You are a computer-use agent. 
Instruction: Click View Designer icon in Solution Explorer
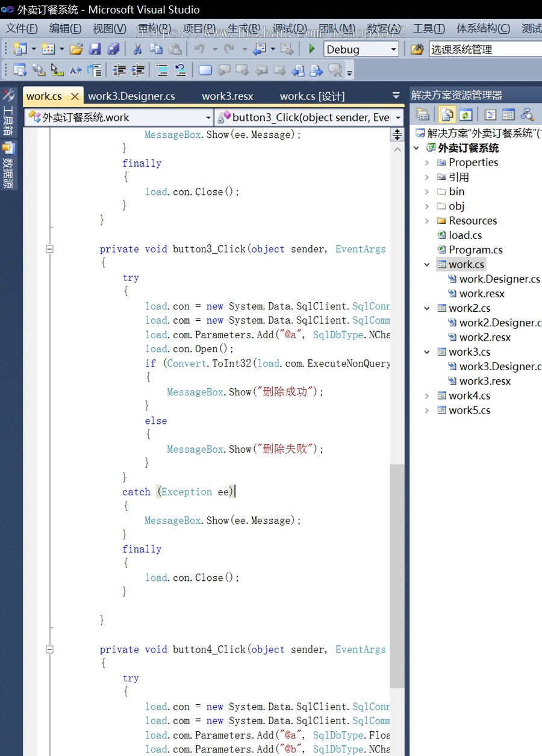pyautogui.click(x=508, y=114)
